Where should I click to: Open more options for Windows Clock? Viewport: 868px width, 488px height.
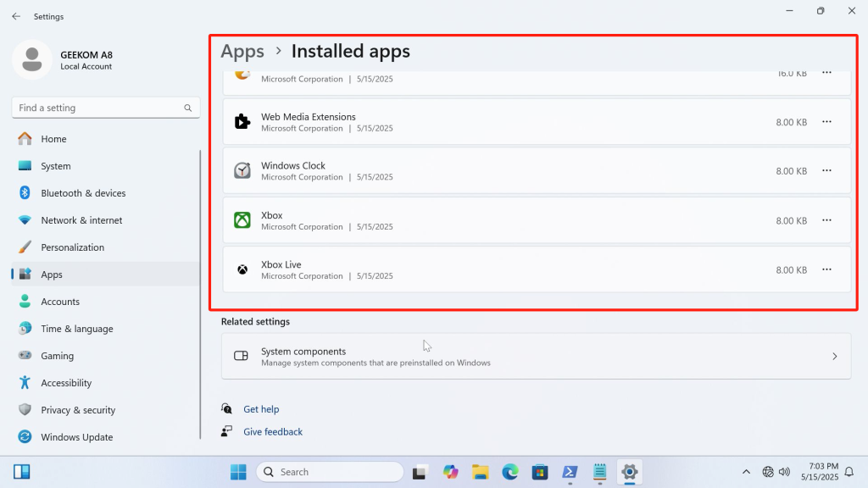(826, 170)
